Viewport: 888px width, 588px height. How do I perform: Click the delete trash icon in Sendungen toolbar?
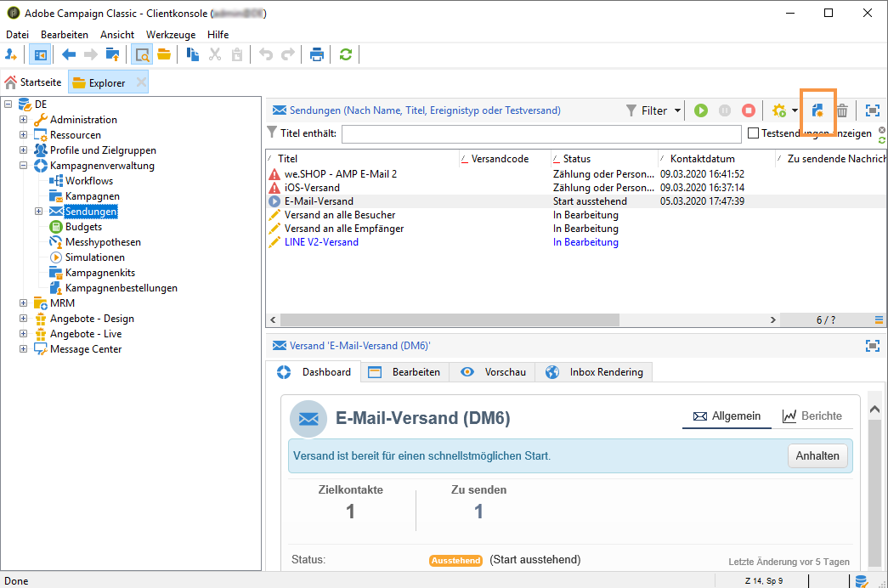(x=842, y=110)
